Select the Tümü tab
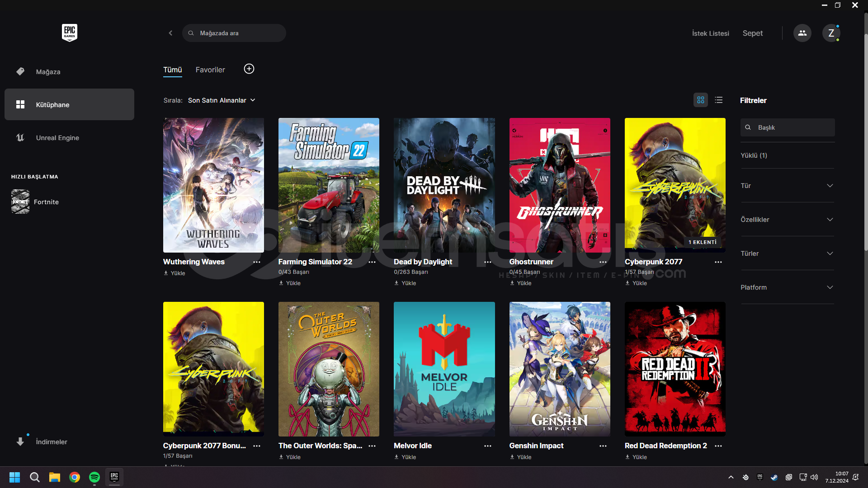Viewport: 868px width, 488px height. (172, 70)
